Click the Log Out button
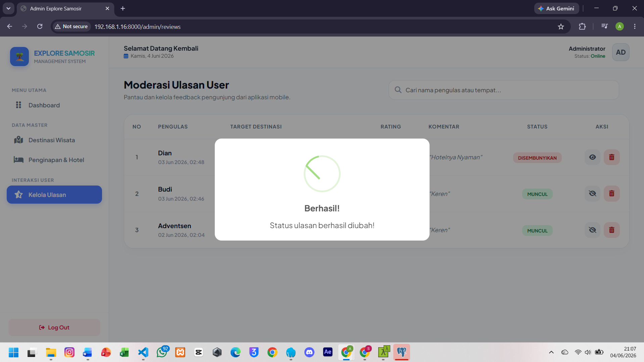Screen dimensions: 644x362 tap(54, 327)
